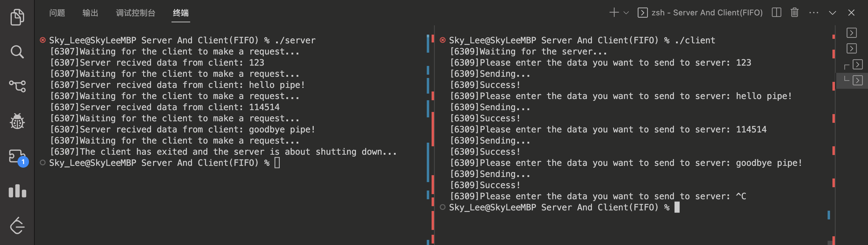Viewport: 868px width, 245px height.
Task: Open the Search magnifier in activity bar
Action: coord(17,52)
